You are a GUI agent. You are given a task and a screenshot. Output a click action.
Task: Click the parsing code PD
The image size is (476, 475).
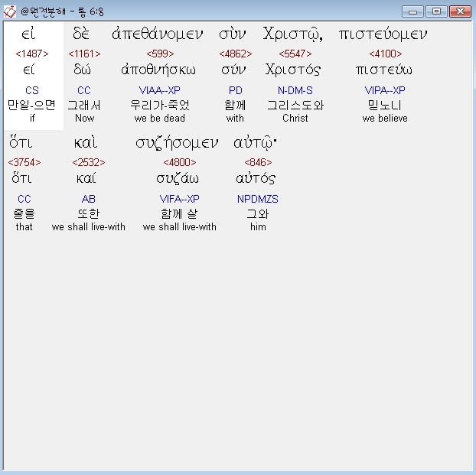point(236,90)
